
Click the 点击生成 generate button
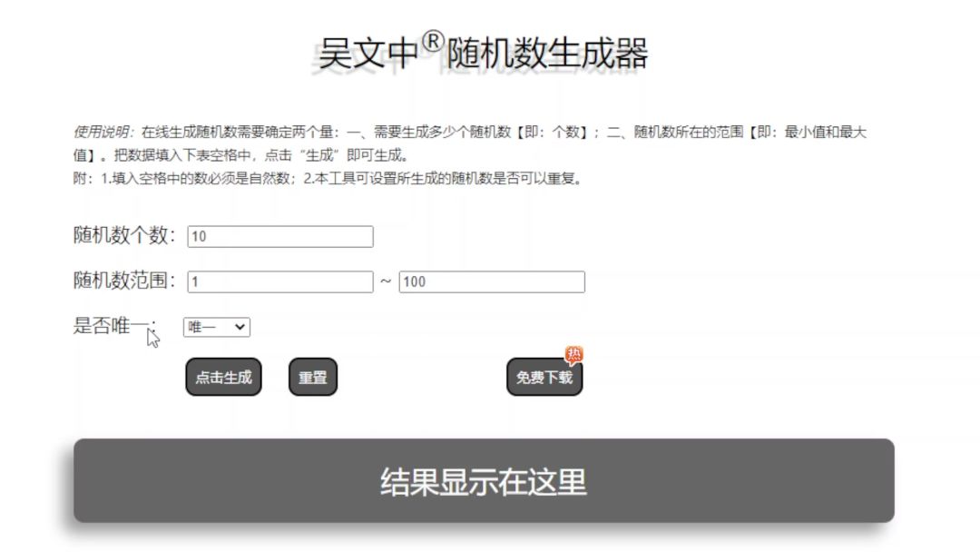(224, 377)
